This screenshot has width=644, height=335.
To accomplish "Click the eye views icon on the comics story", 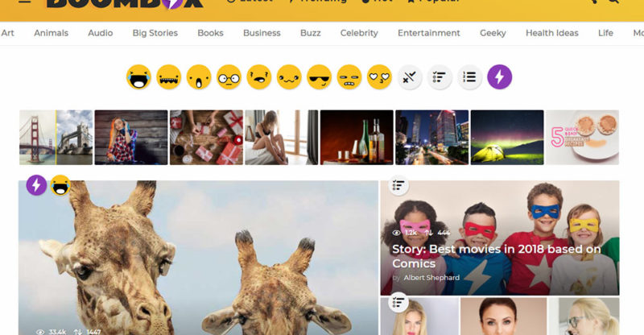I will (396, 233).
